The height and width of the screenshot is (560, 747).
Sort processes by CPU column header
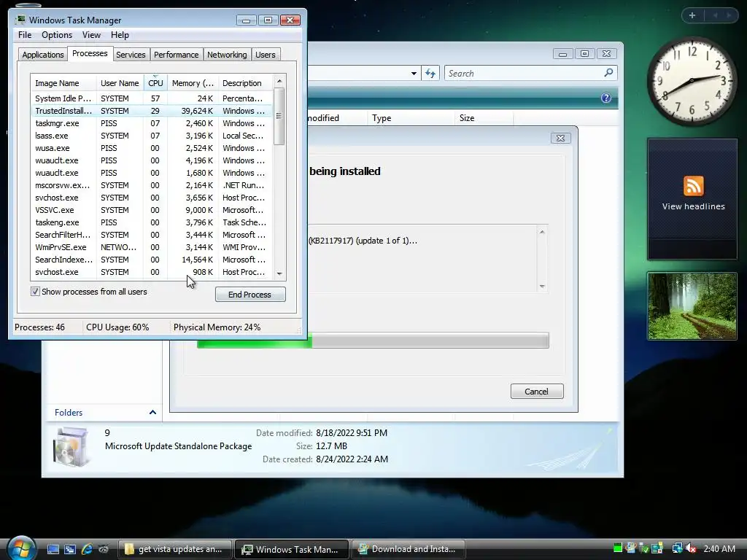coord(155,83)
